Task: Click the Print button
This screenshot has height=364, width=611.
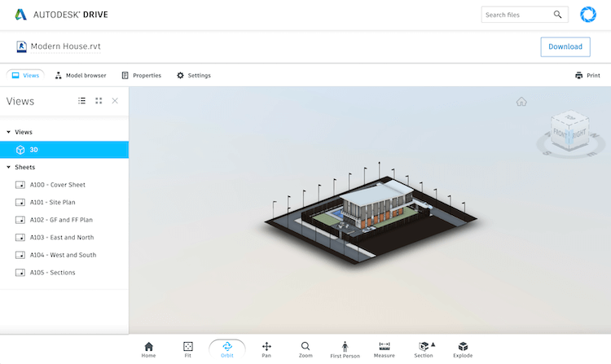Action: point(587,76)
